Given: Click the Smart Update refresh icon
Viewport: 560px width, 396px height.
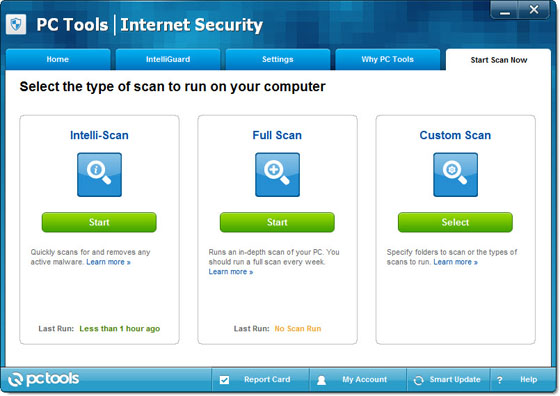Looking at the screenshot, I should pos(418,380).
